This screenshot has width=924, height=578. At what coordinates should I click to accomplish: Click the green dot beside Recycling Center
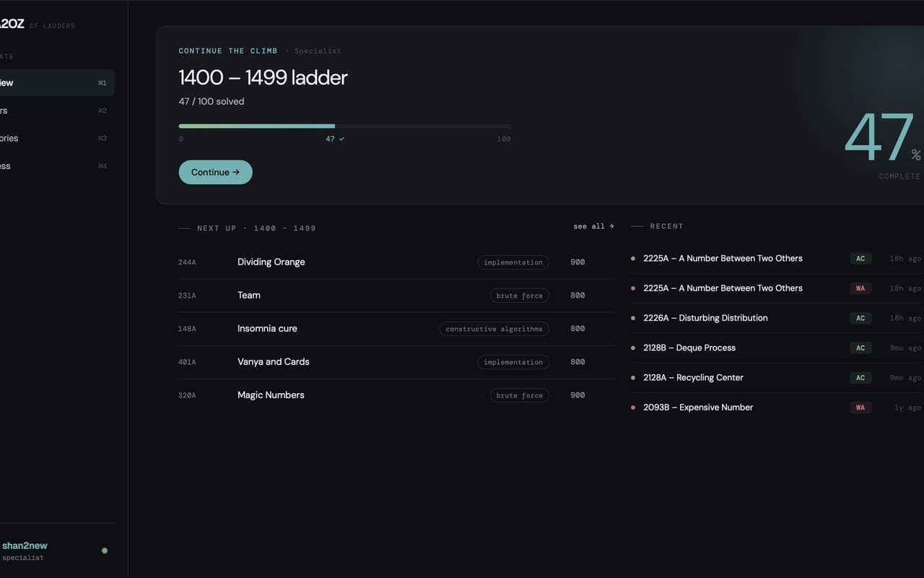pos(633,378)
